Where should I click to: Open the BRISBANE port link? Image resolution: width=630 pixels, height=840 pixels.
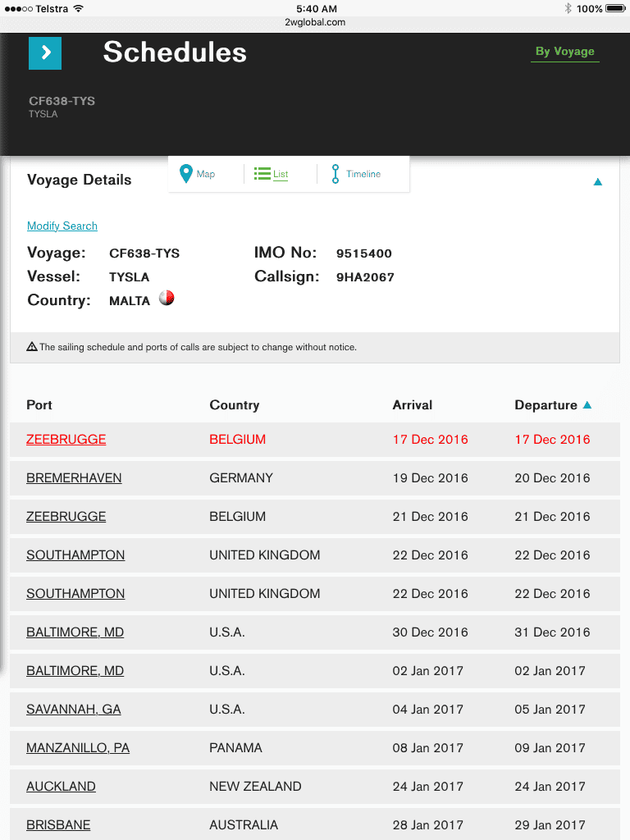tap(58, 825)
